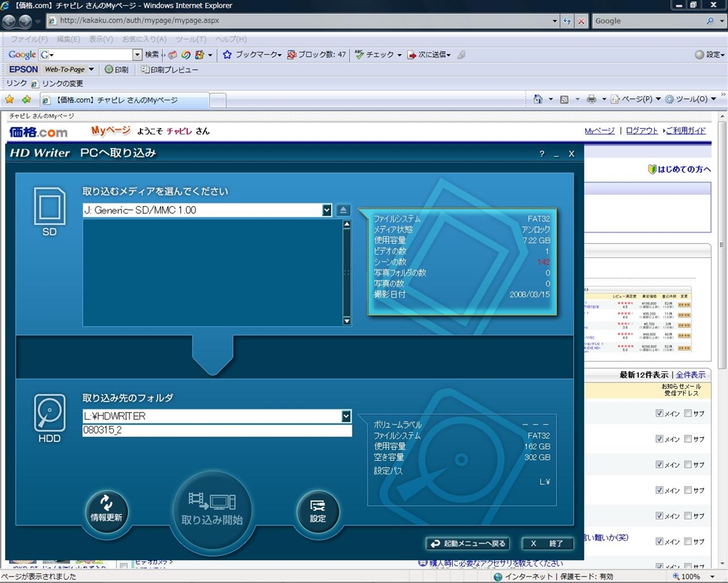Click the 全件表示 link
This screenshot has width=728, height=583.
click(690, 375)
